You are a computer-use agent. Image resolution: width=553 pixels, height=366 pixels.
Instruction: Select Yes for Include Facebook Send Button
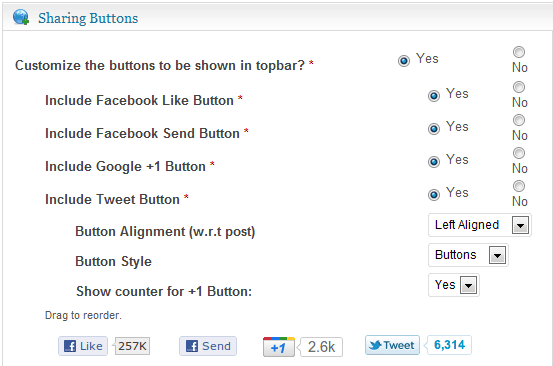434,129
